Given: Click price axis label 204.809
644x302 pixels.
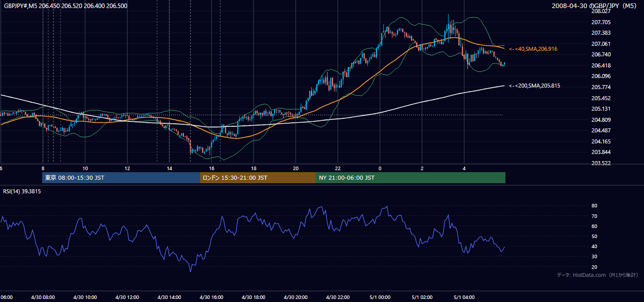Looking at the screenshot, I should click(600, 120).
